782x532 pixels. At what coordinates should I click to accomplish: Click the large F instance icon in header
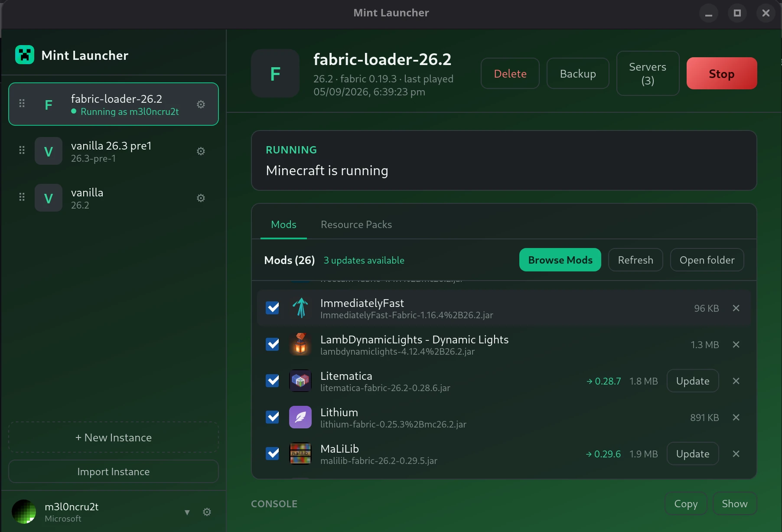coord(275,74)
